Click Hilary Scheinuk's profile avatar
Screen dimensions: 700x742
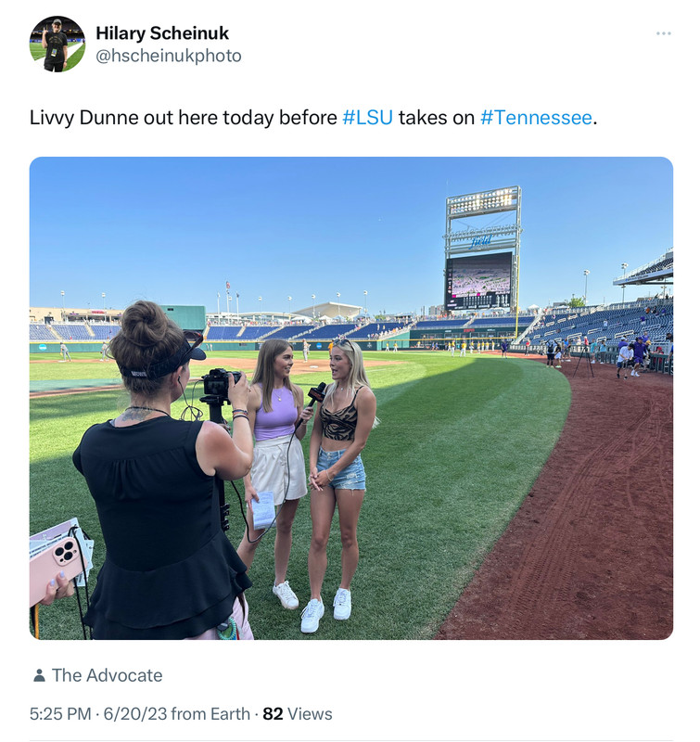[x=57, y=44]
